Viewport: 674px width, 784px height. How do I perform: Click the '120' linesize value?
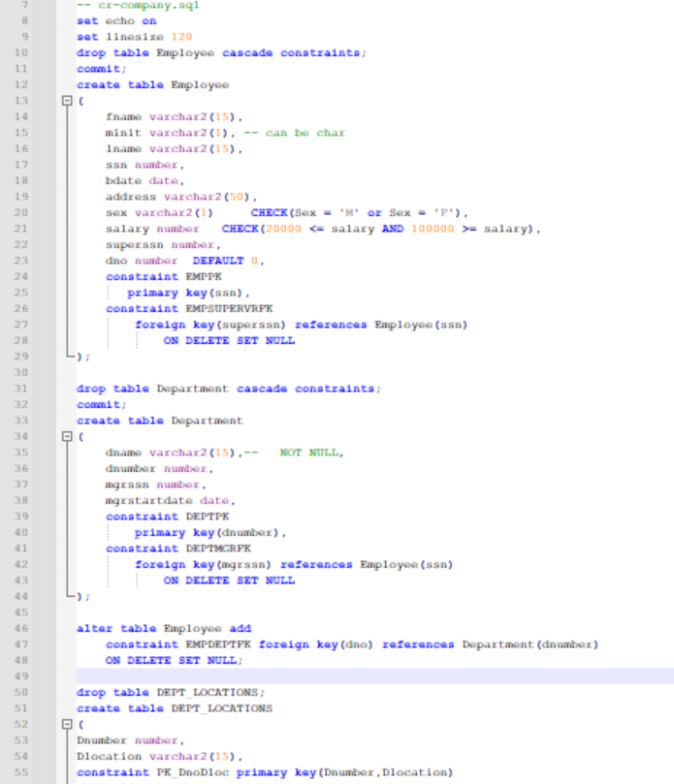click(181, 37)
